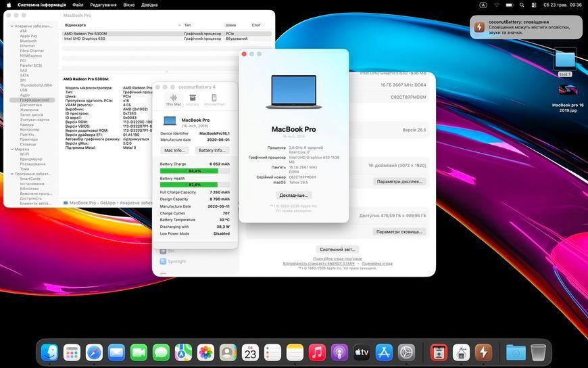This screenshot has height=368, width=588.
Task: Select Thunderbolt/USB4 in sidebar
Action: pos(36,85)
